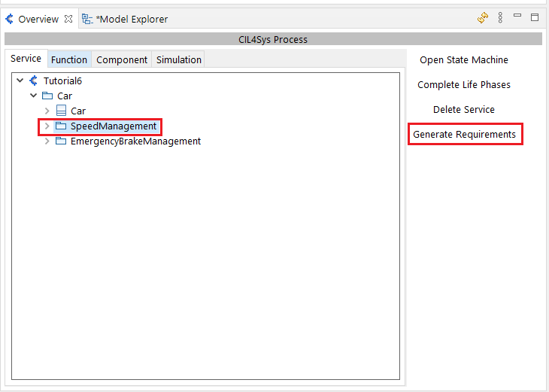
Task: Minimize the Overview panel view
Action: (x=517, y=15)
